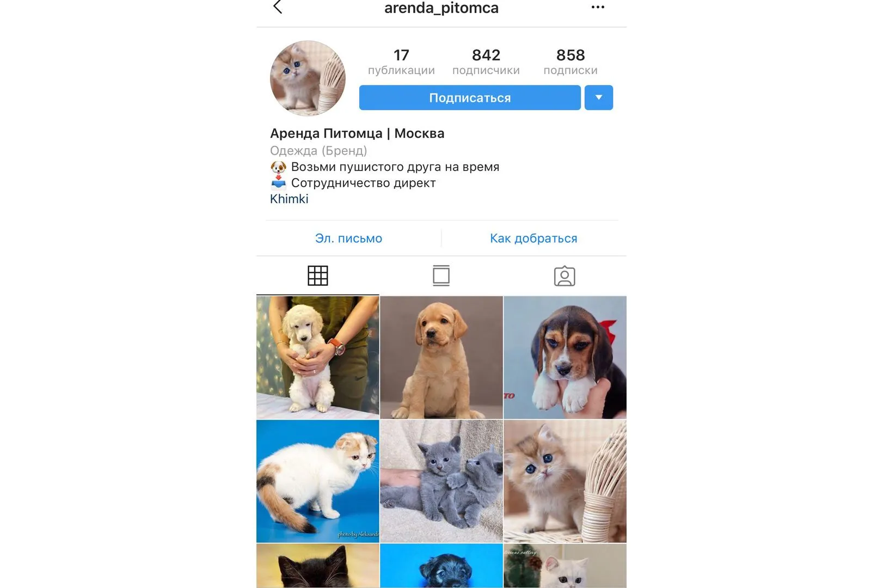883x588 pixels.
Task: Open the profile avatar kitten picture
Action: tap(308, 78)
